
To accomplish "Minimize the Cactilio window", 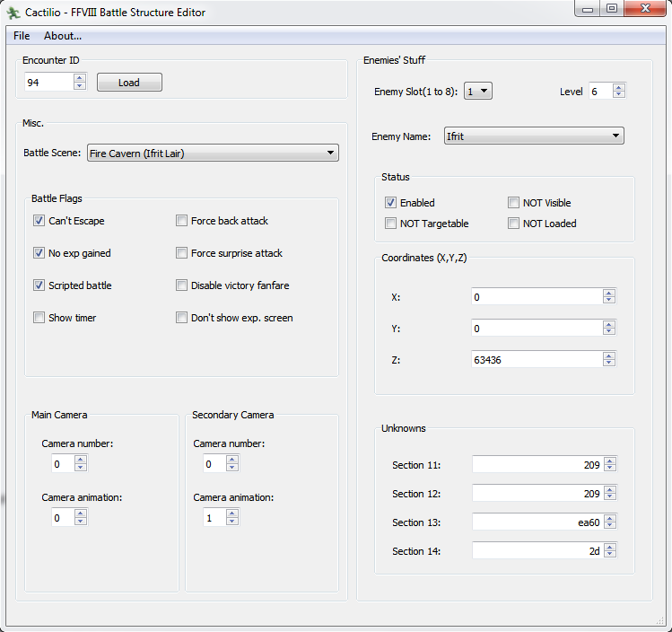I will (x=588, y=8).
